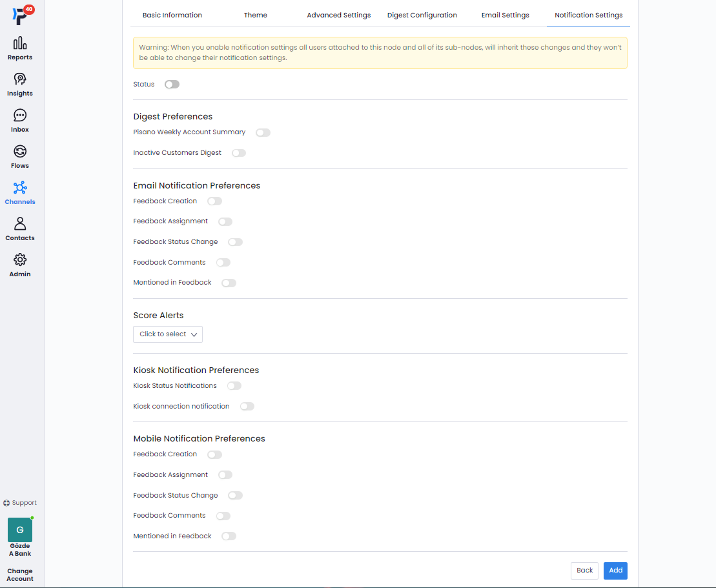The height and width of the screenshot is (588, 716).
Task: Click the Pisano logo with notification badge
Action: 21,15
